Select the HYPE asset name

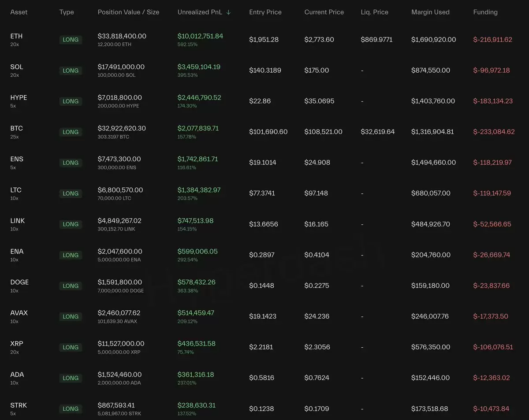19,98
